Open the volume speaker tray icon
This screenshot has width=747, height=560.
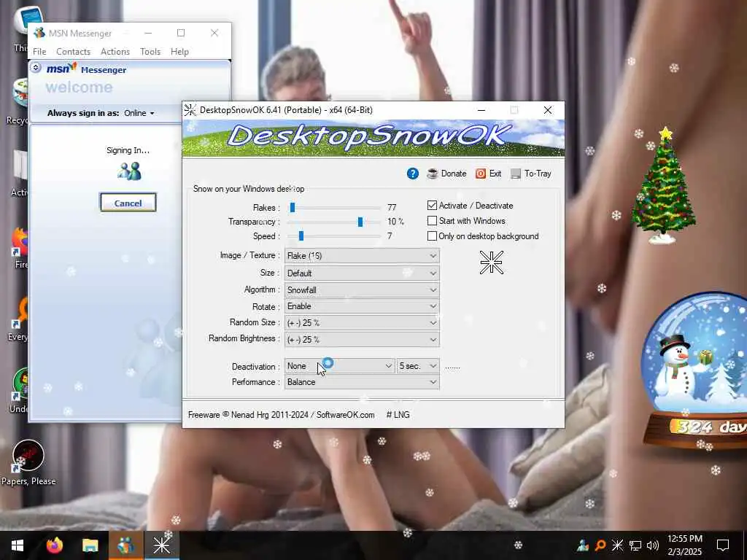(653, 545)
